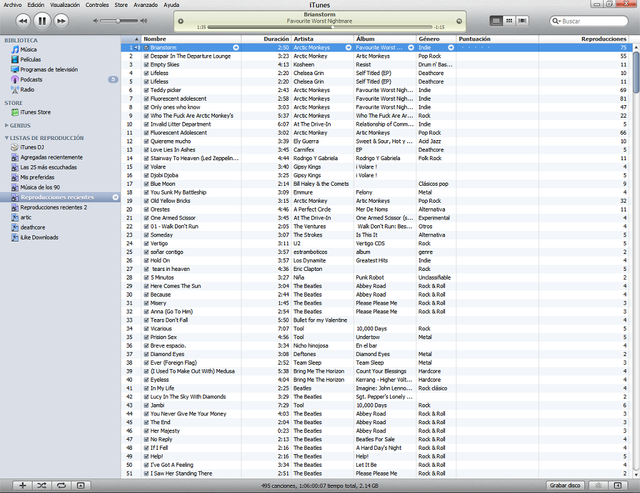
Task: Uncheck the Empty Skies song checkbox
Action: coord(146,65)
